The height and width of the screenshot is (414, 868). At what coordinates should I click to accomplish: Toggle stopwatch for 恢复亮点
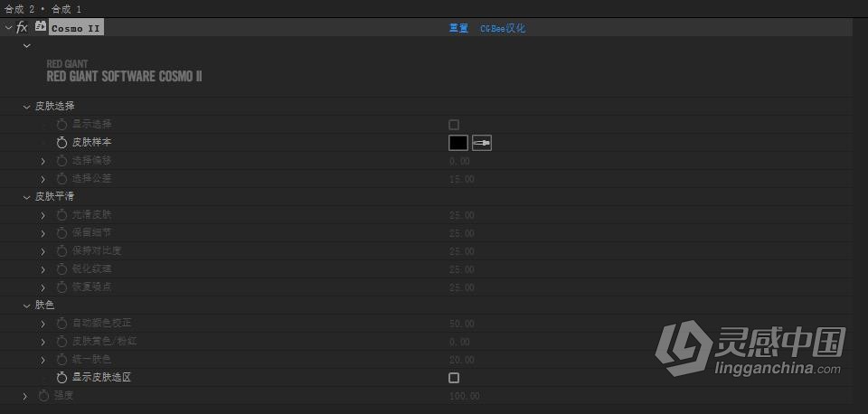click(x=62, y=287)
